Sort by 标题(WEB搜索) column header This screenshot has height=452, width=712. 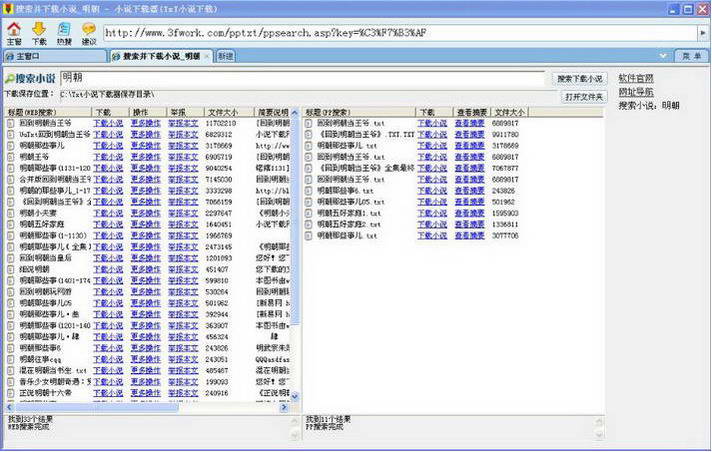pyautogui.click(x=48, y=112)
